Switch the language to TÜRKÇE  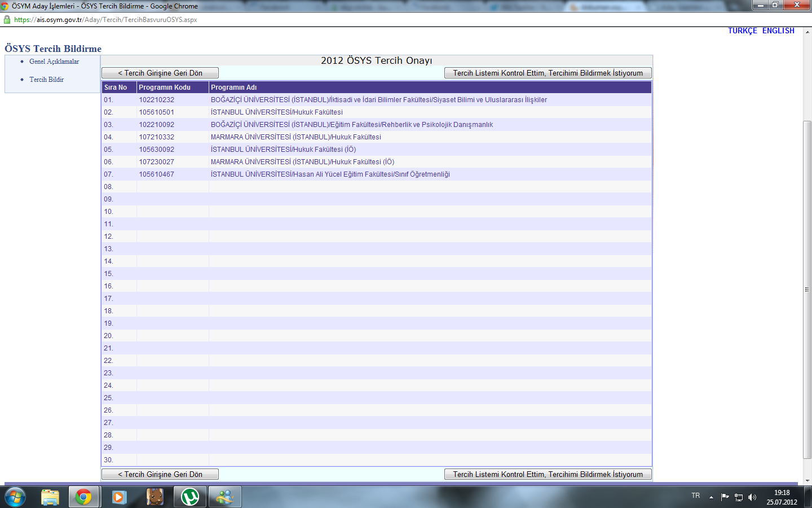click(742, 30)
